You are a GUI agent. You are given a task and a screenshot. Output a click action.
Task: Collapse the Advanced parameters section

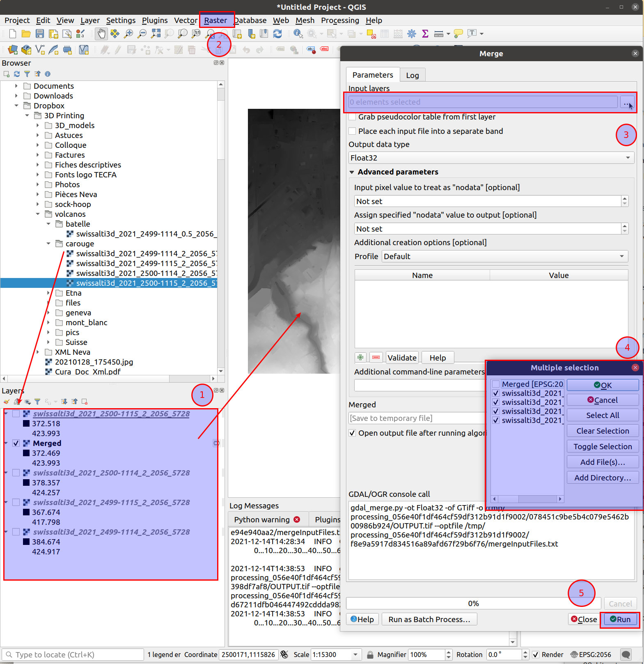click(352, 172)
